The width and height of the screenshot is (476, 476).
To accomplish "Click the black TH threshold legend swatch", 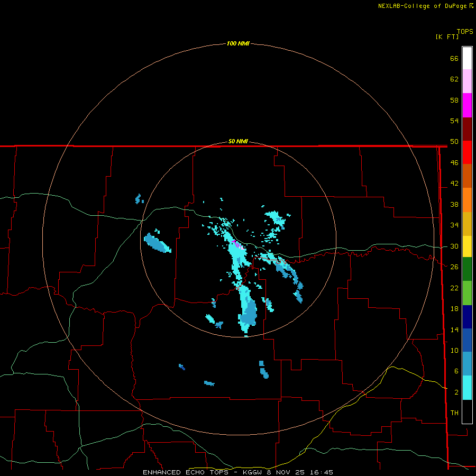I will (x=467, y=411).
